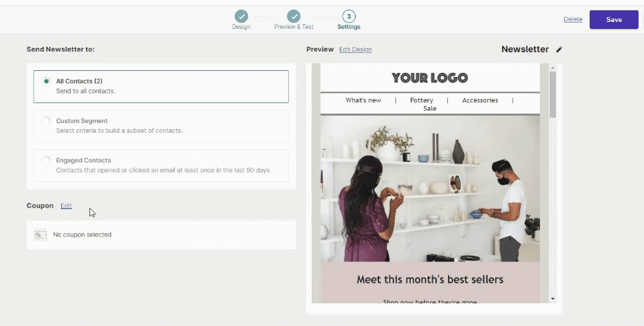Image resolution: width=644 pixels, height=326 pixels.
Task: Select the Engaged Contacts radio button
Action: tap(46, 160)
